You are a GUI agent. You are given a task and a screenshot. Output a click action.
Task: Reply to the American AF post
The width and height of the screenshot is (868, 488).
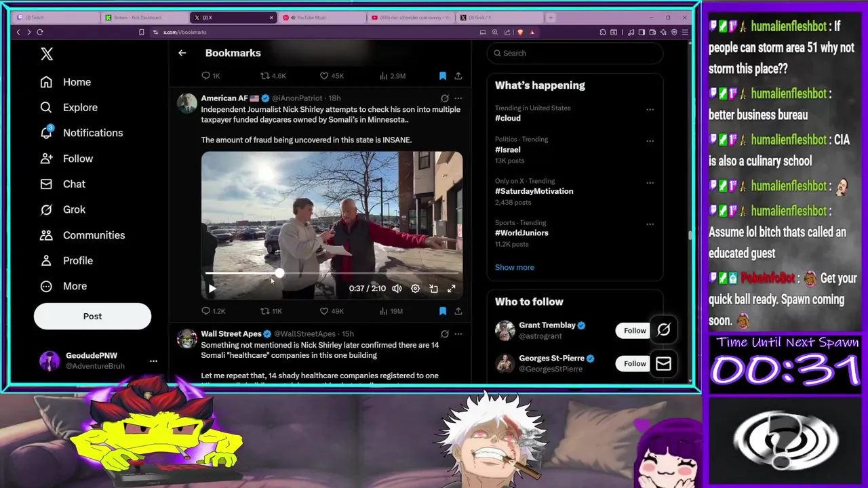point(213,311)
